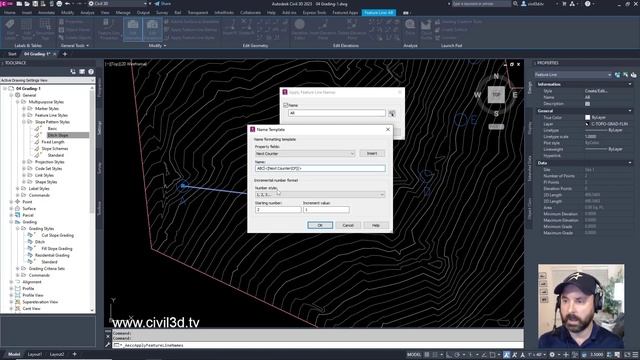This screenshot has height=360, width=640.
Task: Click the ViewCube TOP face
Action: (x=496, y=95)
